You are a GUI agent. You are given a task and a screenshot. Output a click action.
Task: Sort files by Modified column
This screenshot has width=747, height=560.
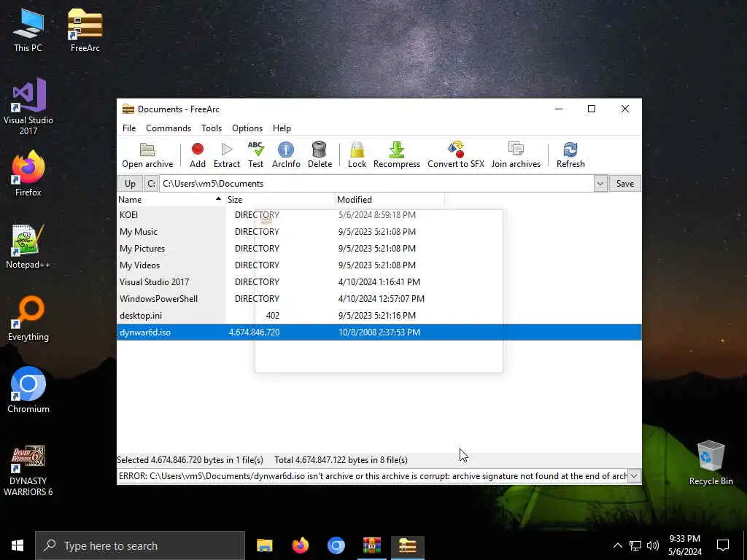click(390, 200)
